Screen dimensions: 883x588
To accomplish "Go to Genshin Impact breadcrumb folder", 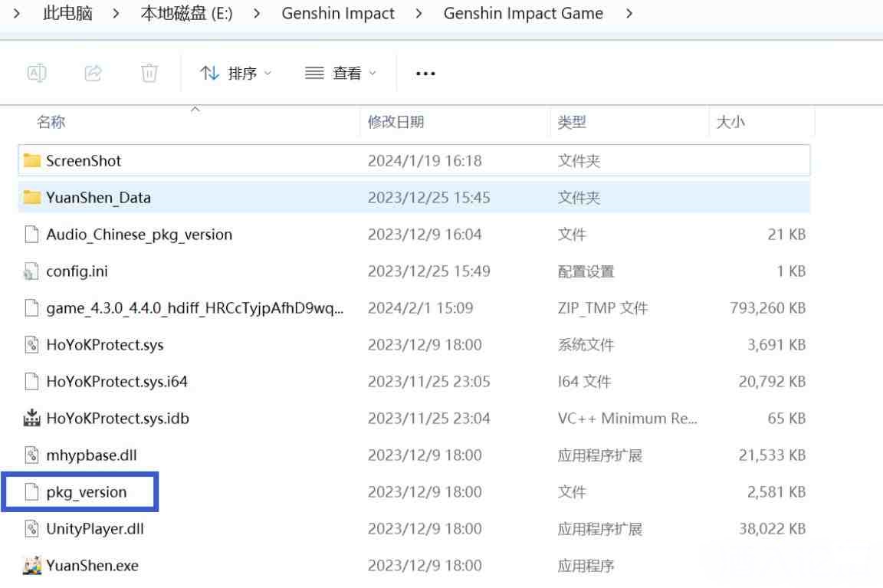I will (x=338, y=13).
